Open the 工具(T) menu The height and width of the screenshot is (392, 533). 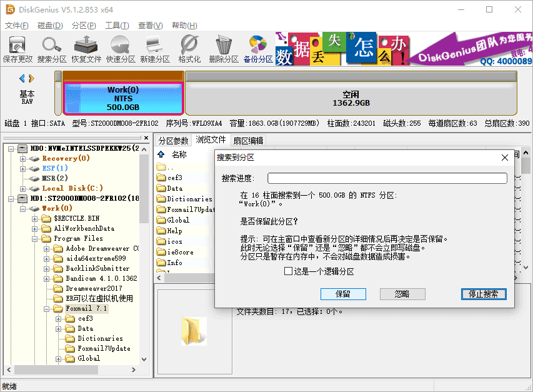tap(117, 26)
